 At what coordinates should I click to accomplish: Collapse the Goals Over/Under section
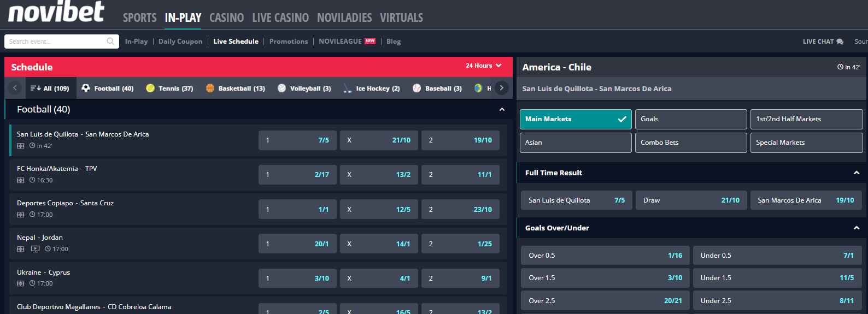(x=856, y=228)
